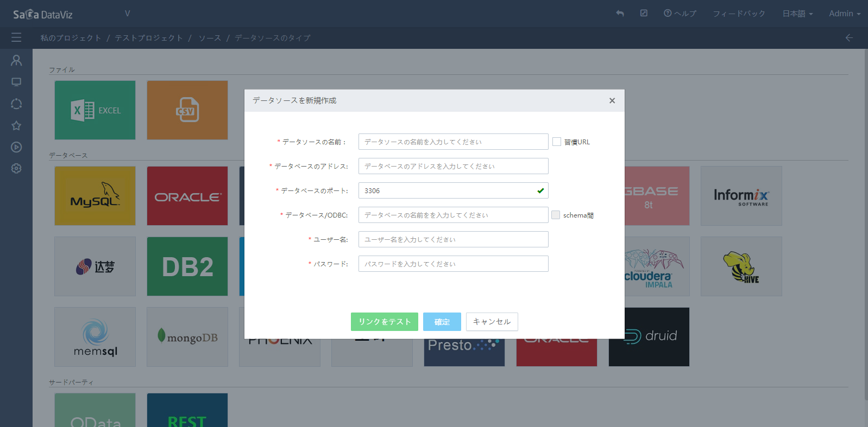
Task: Click the page vertical scrollbar
Action: pos(866,225)
